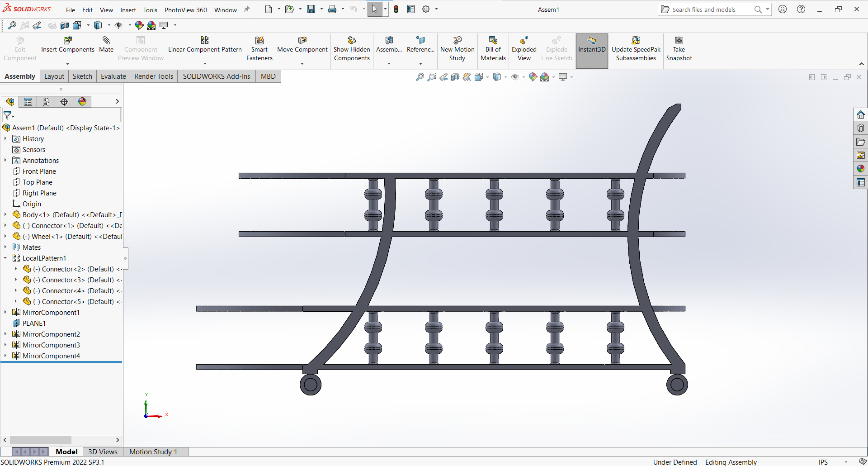The height and width of the screenshot is (466, 868).
Task: Toggle Instant3D mode
Action: (x=592, y=51)
